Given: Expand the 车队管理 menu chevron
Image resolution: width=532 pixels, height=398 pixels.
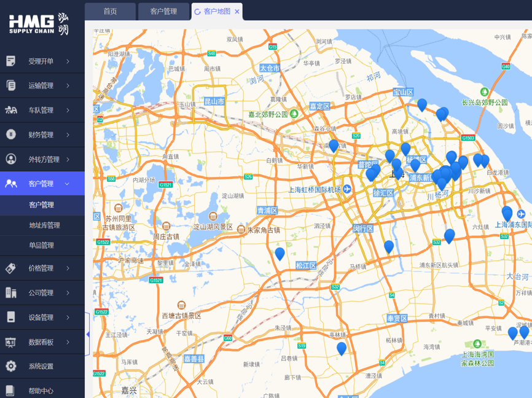Looking at the screenshot, I should point(68,110).
